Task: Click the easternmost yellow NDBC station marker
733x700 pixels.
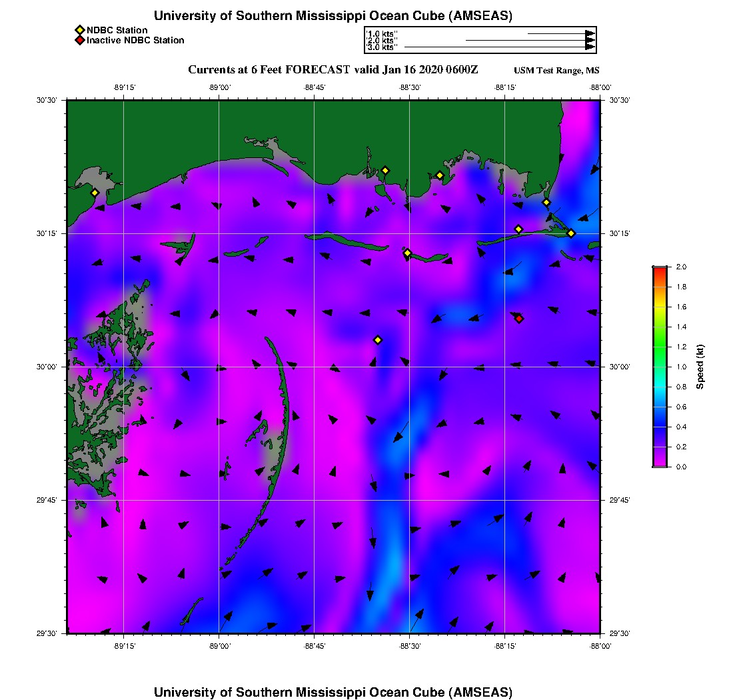Action: coord(571,233)
